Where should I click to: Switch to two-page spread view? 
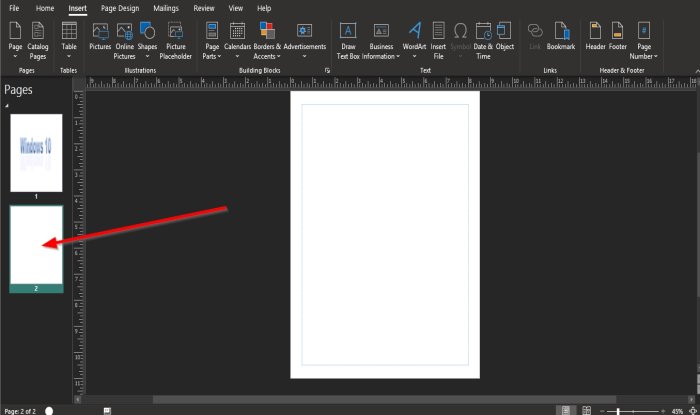click(586, 411)
